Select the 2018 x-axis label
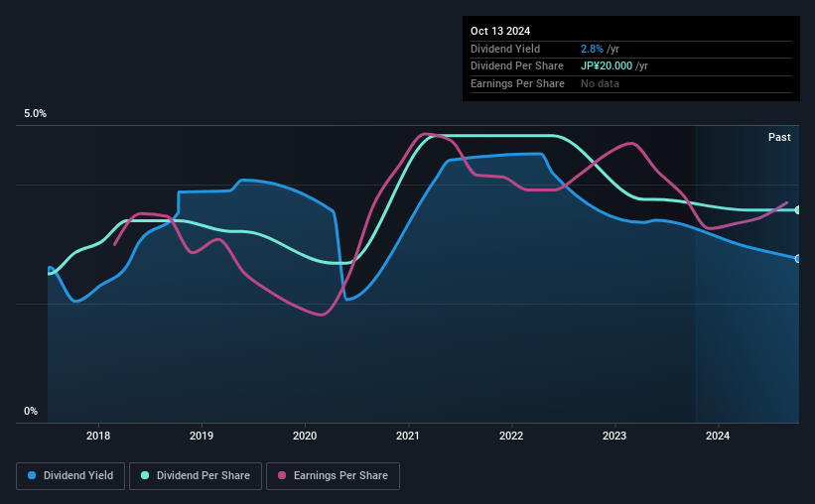The height and width of the screenshot is (504, 815). pyautogui.click(x=98, y=436)
